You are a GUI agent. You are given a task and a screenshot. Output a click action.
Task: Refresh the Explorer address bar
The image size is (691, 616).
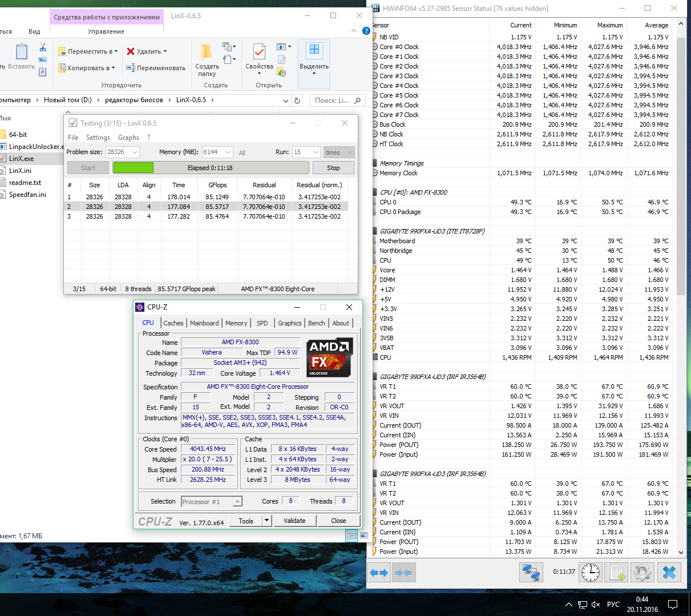coord(297,100)
